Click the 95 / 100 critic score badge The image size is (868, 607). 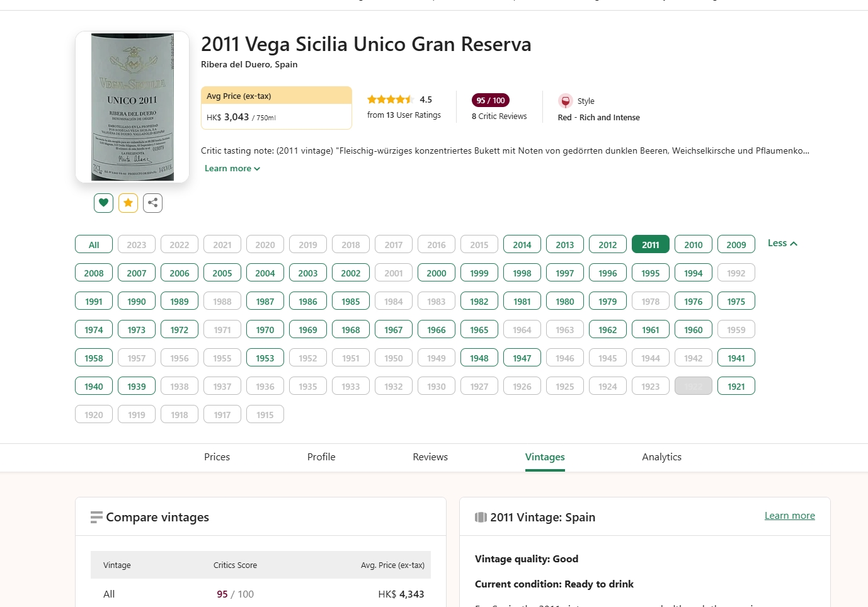coord(491,100)
